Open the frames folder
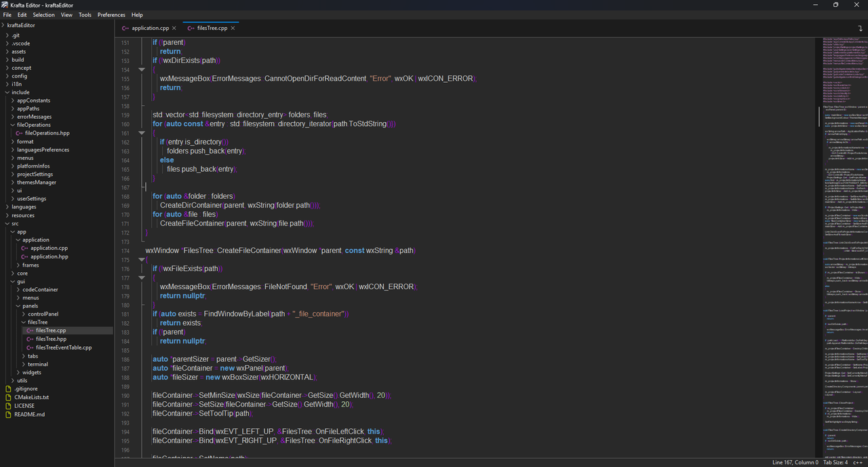 (x=31, y=265)
